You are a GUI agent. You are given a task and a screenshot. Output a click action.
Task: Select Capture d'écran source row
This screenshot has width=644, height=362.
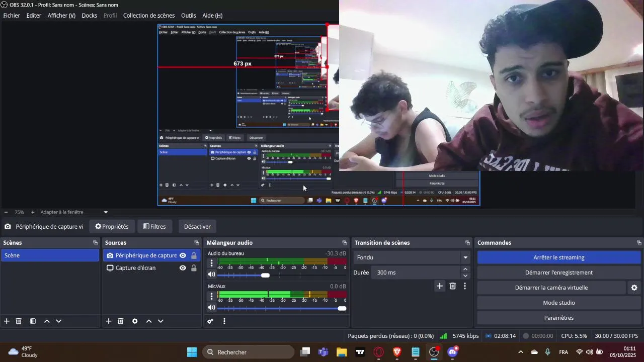pos(151,268)
